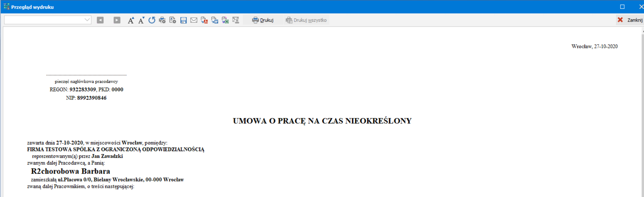644x197 pixels.
Task: Send the document by email
Action: 194,20
